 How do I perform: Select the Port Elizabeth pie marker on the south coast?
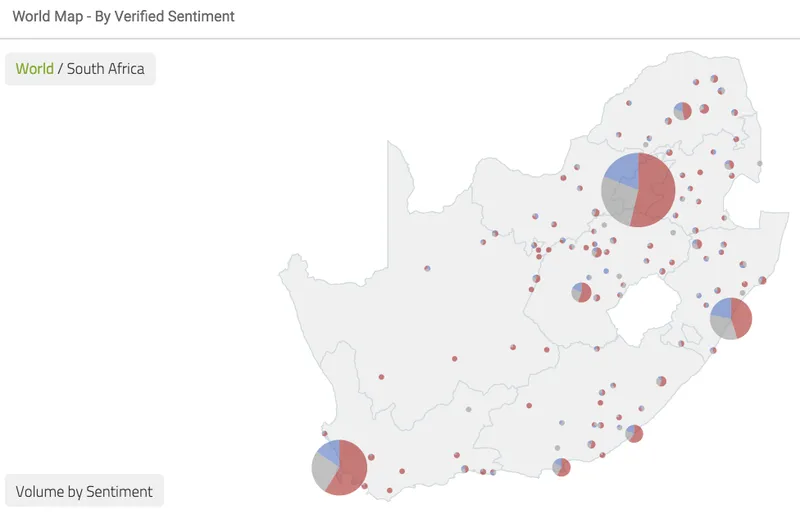click(561, 467)
